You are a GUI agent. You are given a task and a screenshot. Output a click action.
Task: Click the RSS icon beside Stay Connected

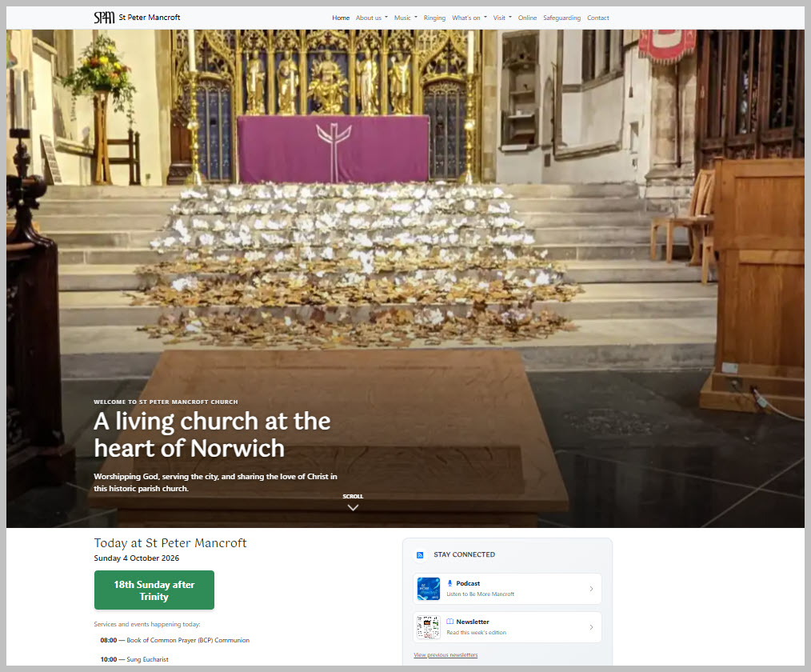point(420,555)
